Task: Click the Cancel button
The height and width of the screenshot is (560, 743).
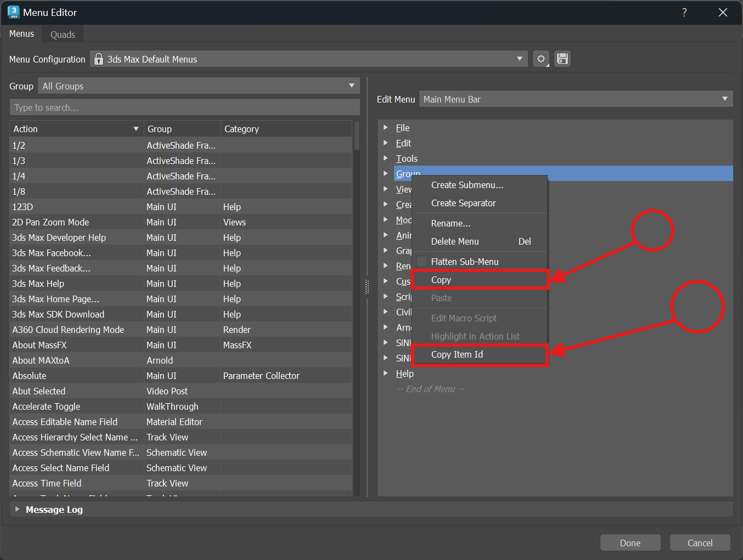Action: (x=700, y=542)
